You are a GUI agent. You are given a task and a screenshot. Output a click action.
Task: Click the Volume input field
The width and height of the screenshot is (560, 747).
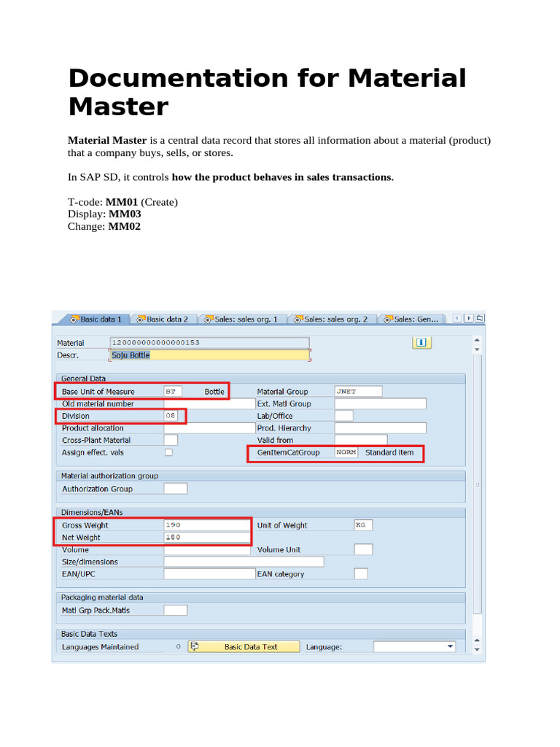click(x=207, y=550)
